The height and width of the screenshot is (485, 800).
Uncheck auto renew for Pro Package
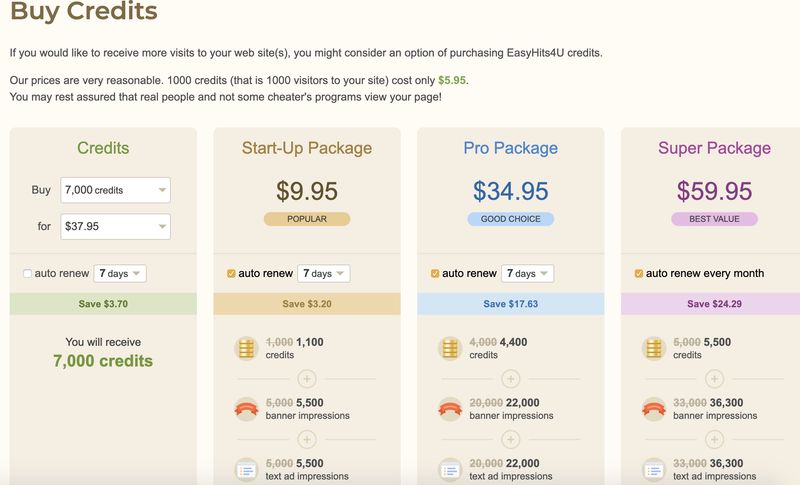pos(435,274)
